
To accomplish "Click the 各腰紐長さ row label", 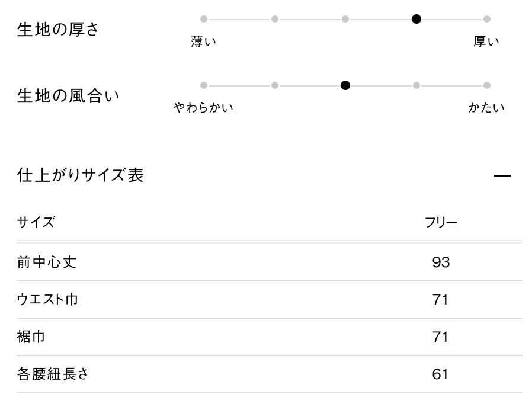I will 53,374.
